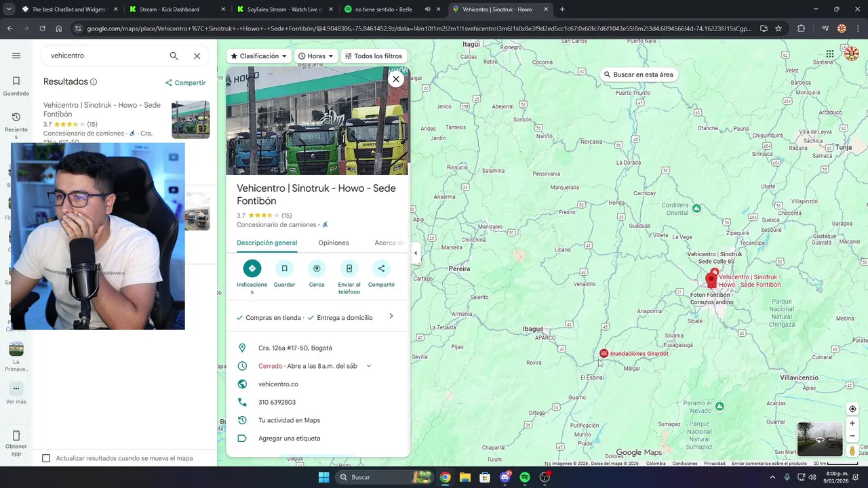The height and width of the screenshot is (488, 868).
Task: Click the Pegman Street View icon
Action: point(852,451)
